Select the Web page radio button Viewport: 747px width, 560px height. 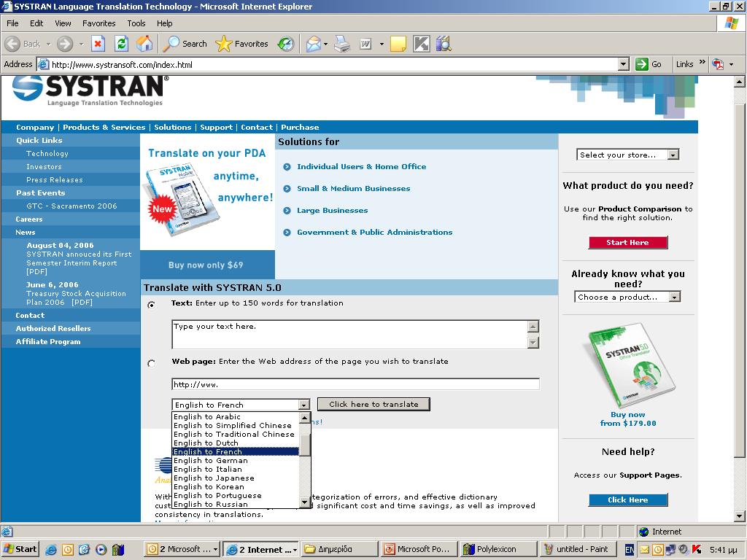[152, 363]
